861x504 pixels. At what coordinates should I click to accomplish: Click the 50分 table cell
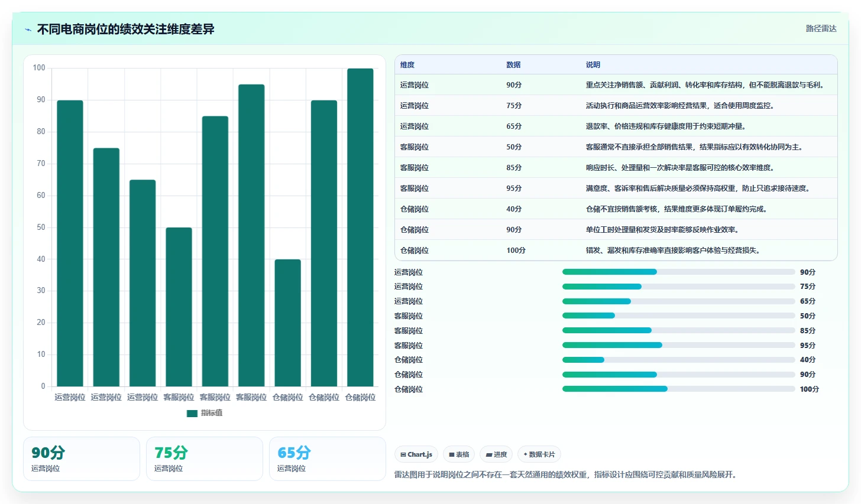(514, 147)
